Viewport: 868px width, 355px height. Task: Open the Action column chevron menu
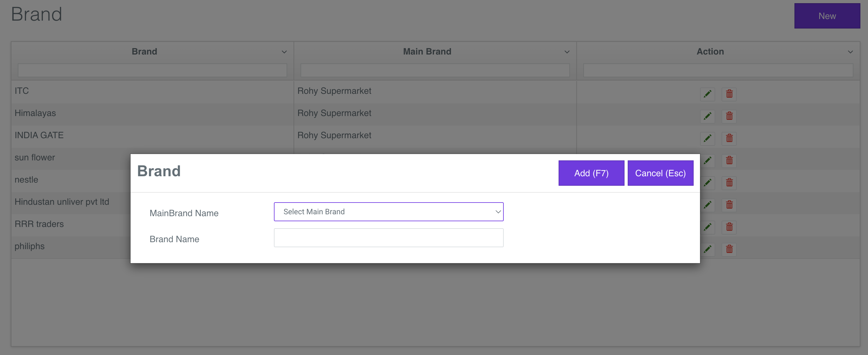[850, 52]
